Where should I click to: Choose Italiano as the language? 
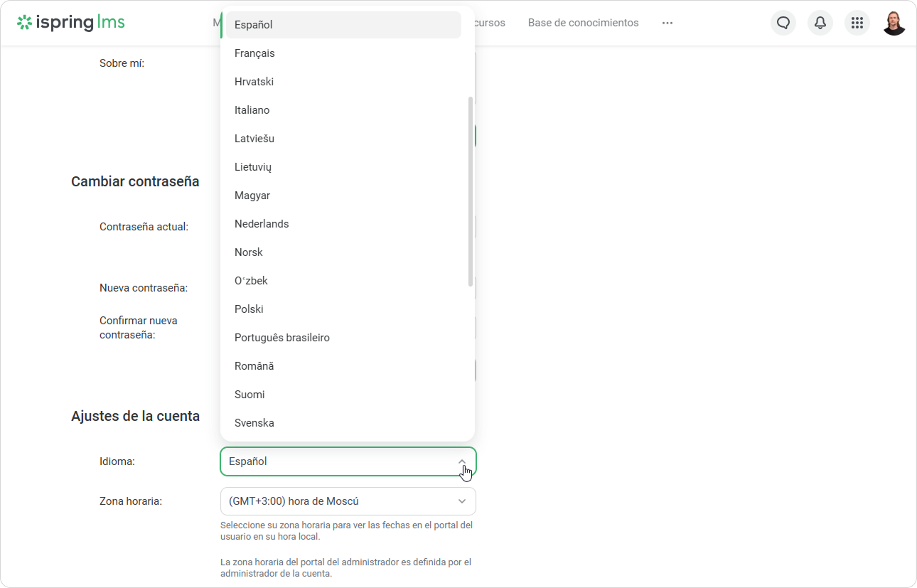coord(252,110)
